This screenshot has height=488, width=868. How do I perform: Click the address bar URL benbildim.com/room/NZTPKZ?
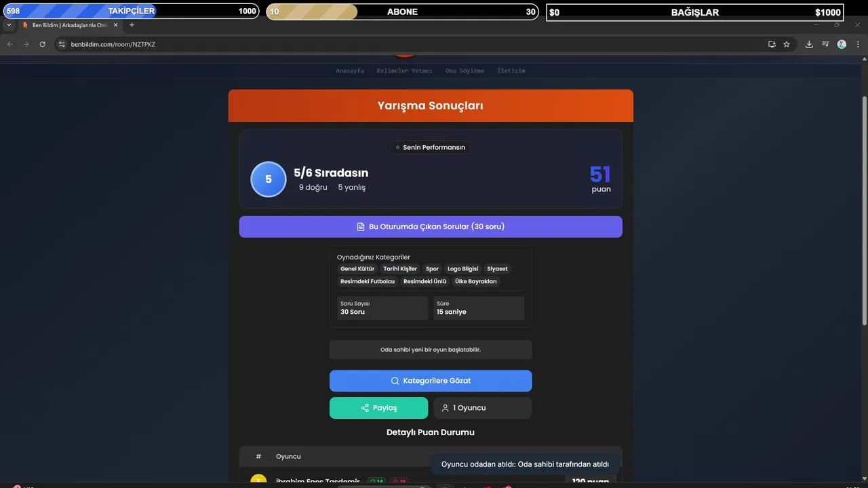pos(113,44)
